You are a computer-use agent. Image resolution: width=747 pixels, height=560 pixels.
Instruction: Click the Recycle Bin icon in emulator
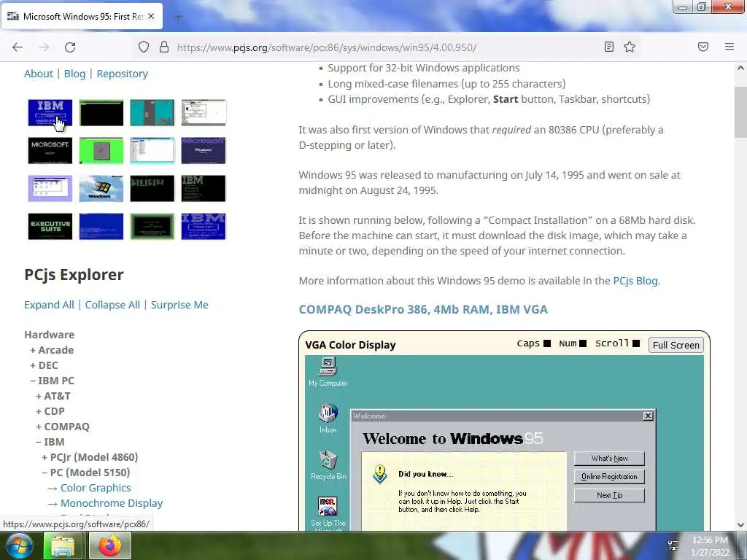point(328,464)
